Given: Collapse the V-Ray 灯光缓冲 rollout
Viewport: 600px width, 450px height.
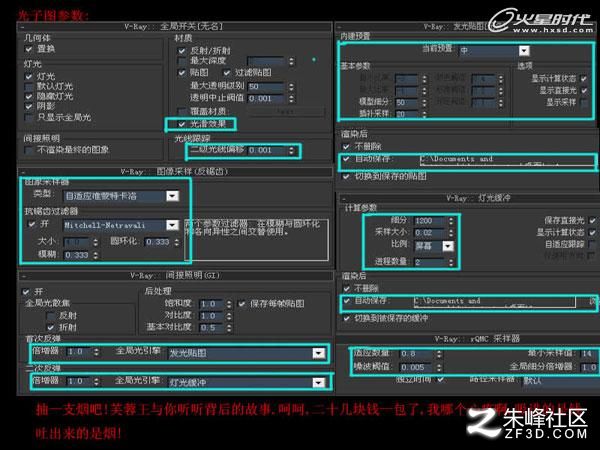Looking at the screenshot, I should (468, 198).
